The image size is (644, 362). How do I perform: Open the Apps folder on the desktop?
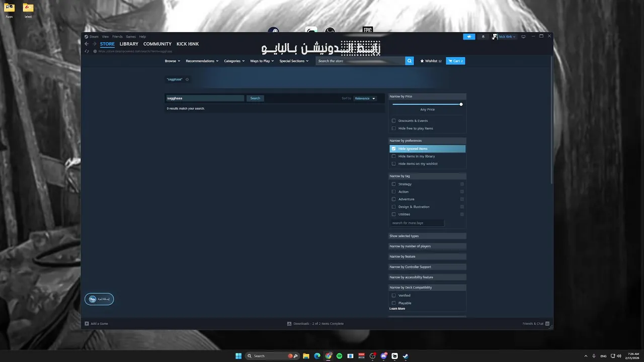[9, 10]
